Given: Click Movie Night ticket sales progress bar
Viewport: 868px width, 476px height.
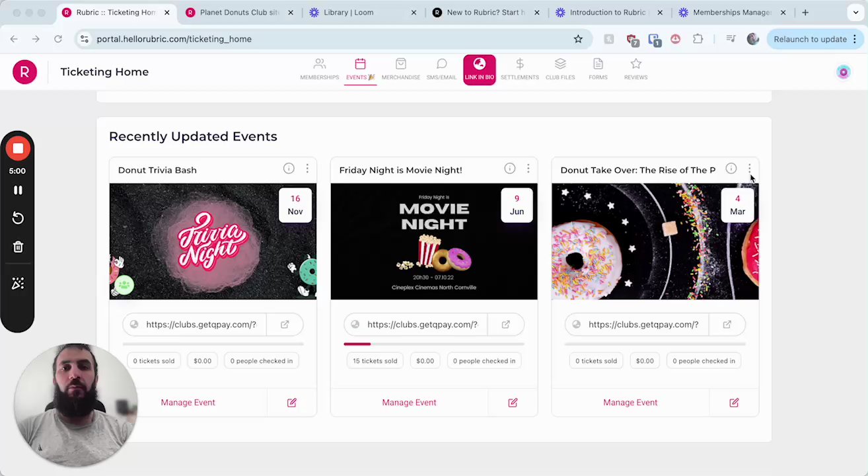Looking at the screenshot, I should click(434, 344).
